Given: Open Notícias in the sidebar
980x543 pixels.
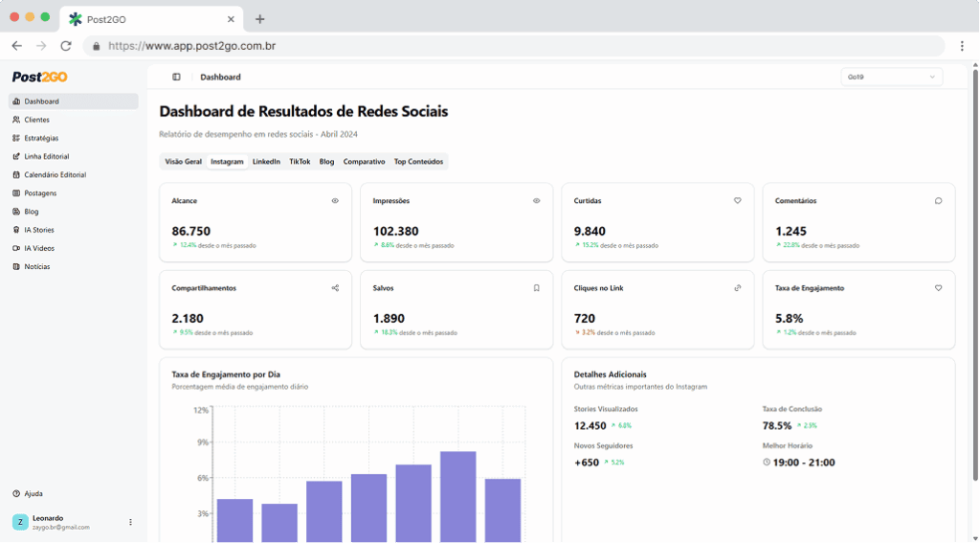Looking at the screenshot, I should click(x=73, y=266).
